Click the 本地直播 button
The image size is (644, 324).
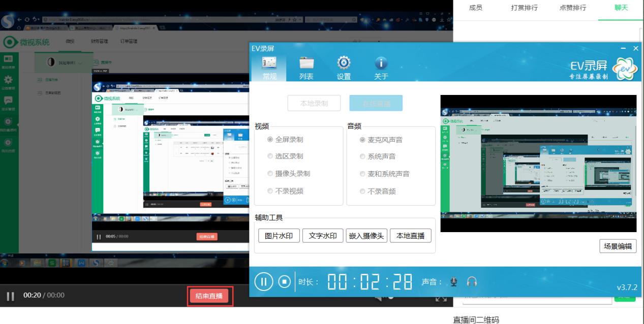410,236
